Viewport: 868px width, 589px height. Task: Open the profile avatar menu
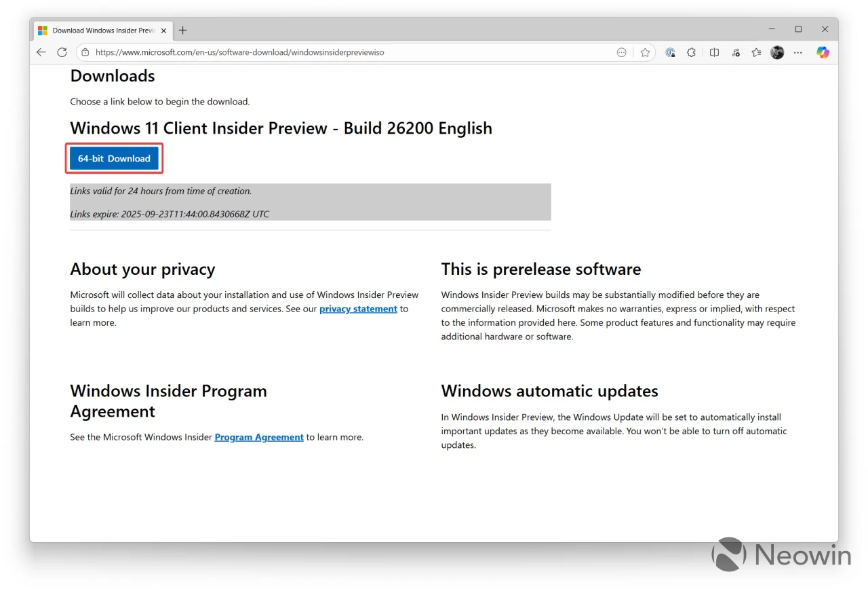click(777, 52)
